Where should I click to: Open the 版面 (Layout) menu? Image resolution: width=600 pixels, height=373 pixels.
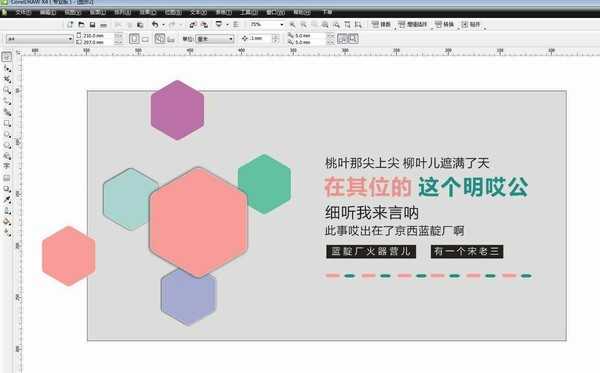coord(98,12)
